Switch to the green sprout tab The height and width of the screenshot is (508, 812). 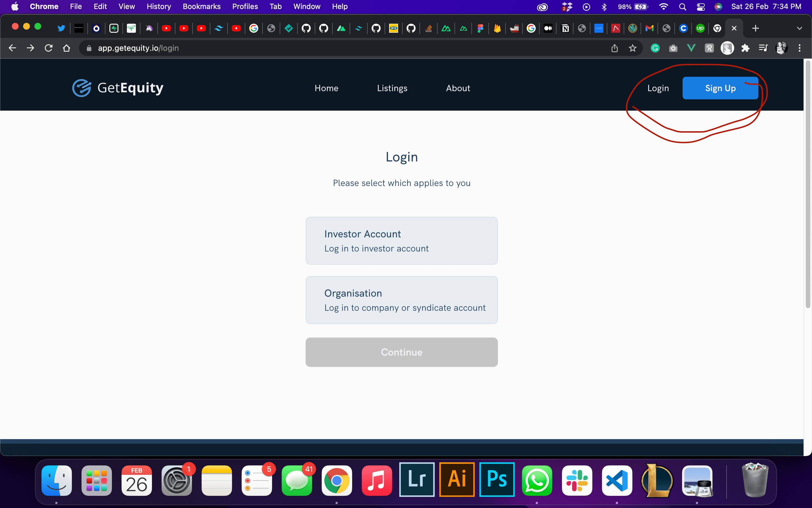131,28
